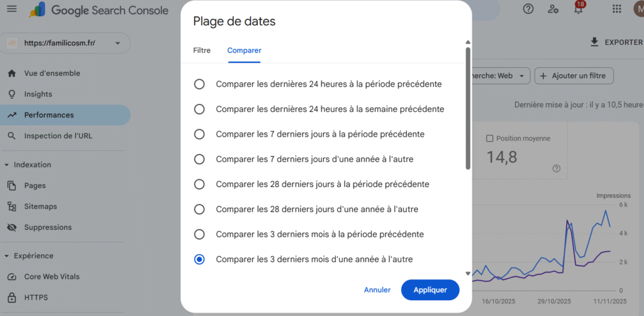
Task: Open the notifications bell
Action: tap(578, 9)
